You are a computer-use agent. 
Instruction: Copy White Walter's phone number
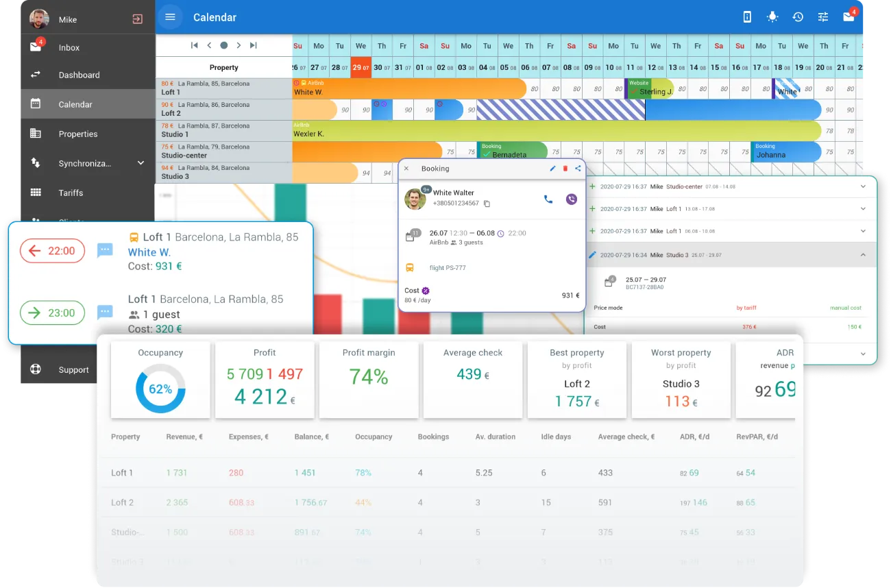[487, 204]
